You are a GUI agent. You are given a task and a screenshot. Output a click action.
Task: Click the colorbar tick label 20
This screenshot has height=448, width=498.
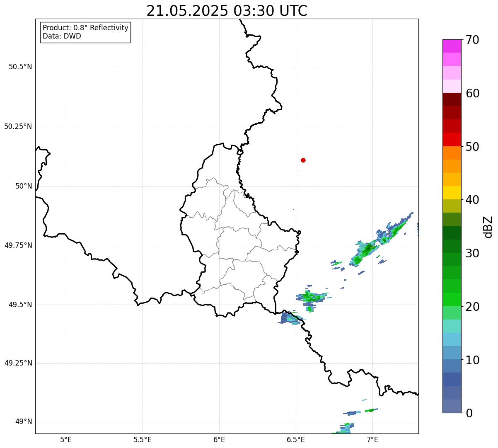472,307
